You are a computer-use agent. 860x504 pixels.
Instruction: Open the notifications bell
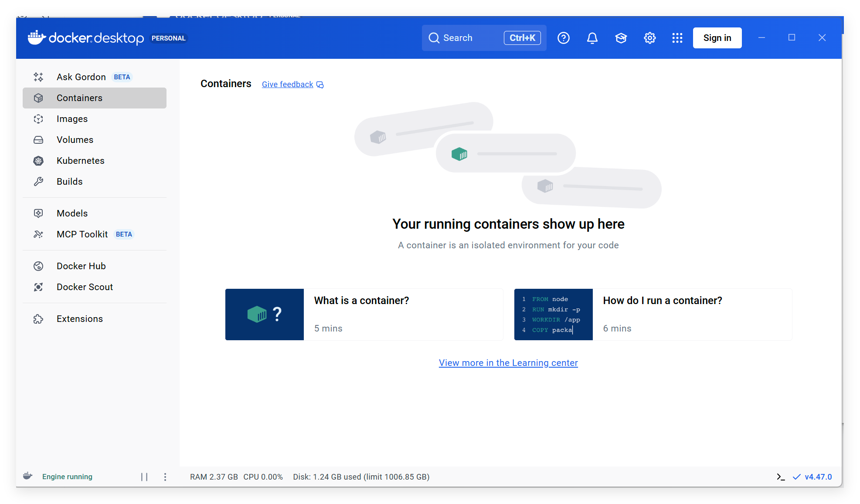[592, 38]
